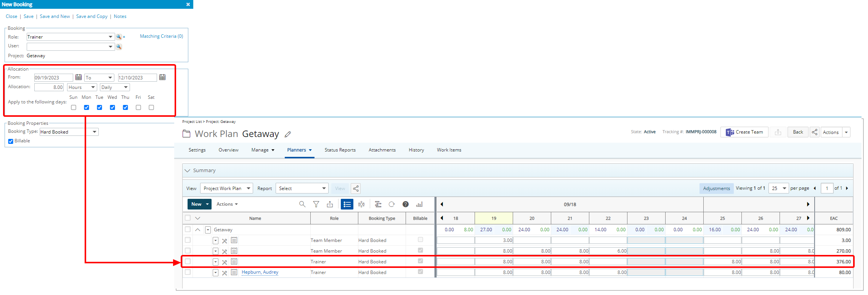868x295 pixels.
Task: Click the Save and New link
Action: point(55,16)
